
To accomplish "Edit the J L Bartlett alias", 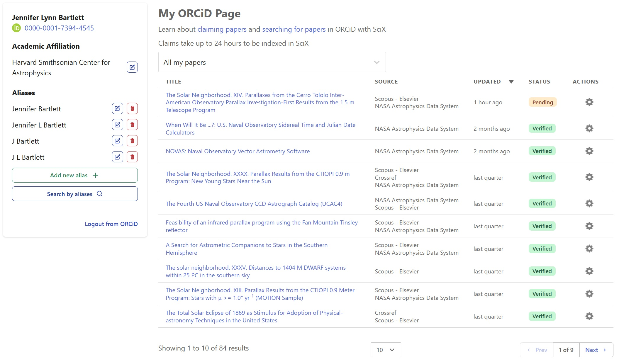I will [x=117, y=157].
